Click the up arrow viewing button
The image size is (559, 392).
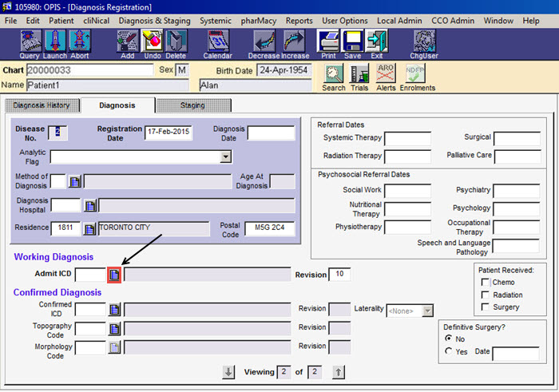(x=338, y=372)
